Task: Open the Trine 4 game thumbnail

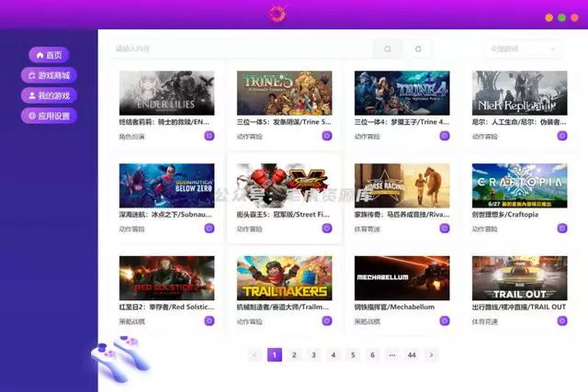Action: pos(402,93)
